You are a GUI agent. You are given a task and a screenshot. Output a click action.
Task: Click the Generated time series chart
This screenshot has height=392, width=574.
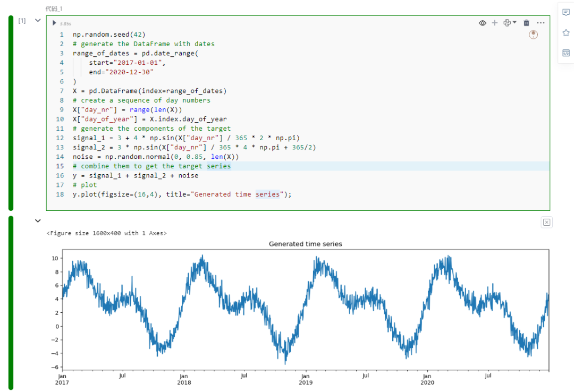pos(305,310)
